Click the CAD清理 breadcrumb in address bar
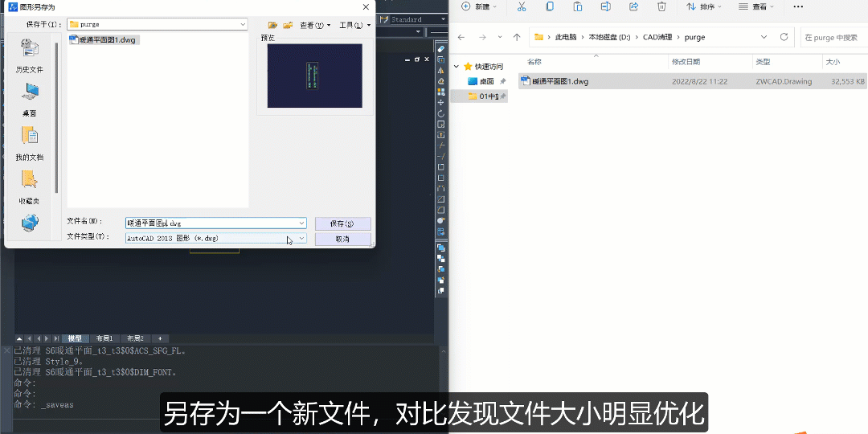Viewport: 868px width, 434px height. pos(657,37)
